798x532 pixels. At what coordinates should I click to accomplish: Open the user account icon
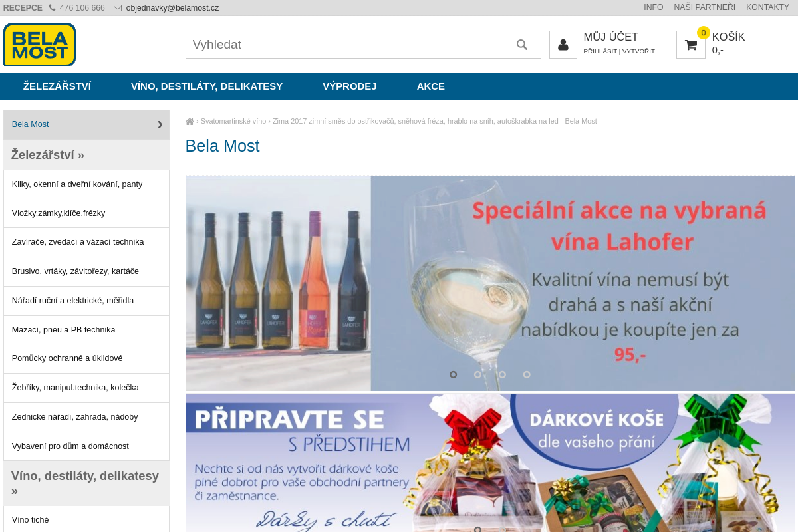pos(563,45)
